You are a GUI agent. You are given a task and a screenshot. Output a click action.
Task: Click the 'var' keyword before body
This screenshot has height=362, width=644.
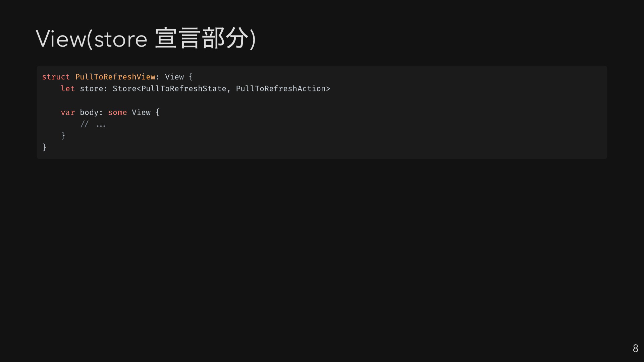pos(68,112)
